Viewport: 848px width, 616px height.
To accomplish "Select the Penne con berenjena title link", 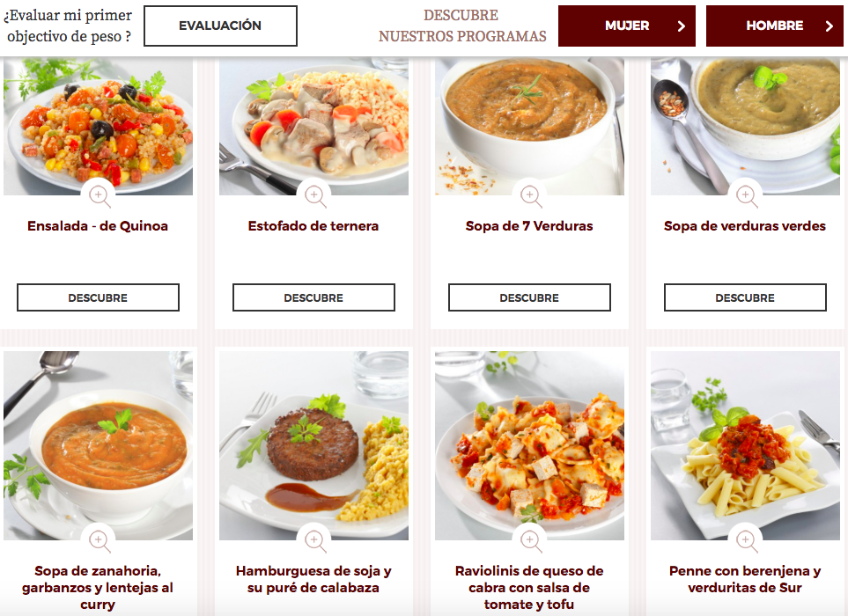I will tap(745, 579).
